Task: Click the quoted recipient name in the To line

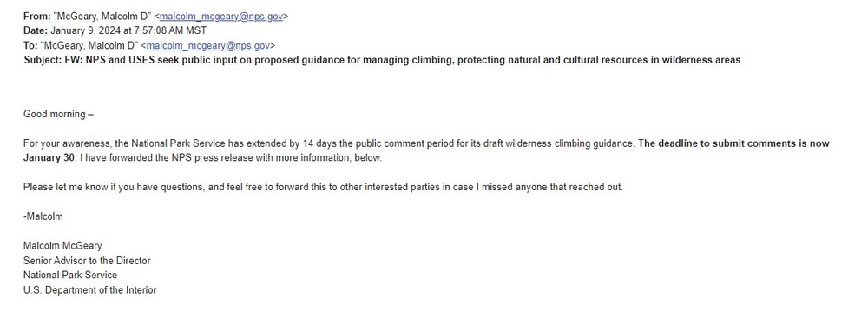Action: click(x=89, y=45)
